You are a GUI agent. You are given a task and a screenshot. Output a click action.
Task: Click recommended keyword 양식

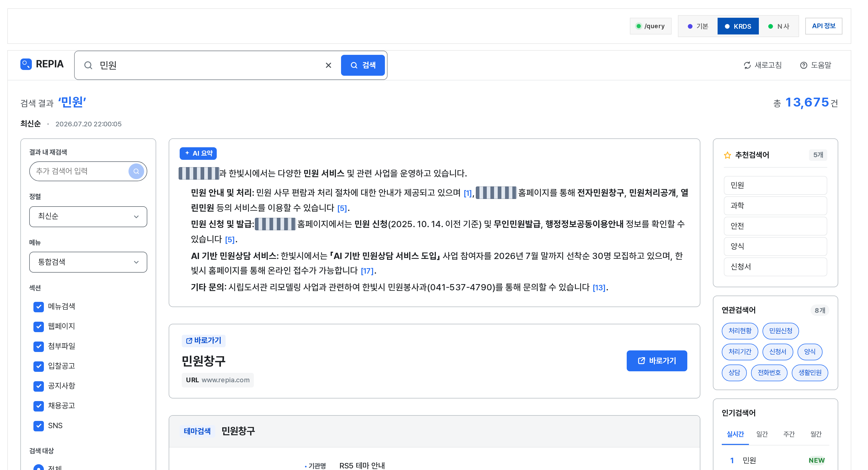pyautogui.click(x=775, y=246)
